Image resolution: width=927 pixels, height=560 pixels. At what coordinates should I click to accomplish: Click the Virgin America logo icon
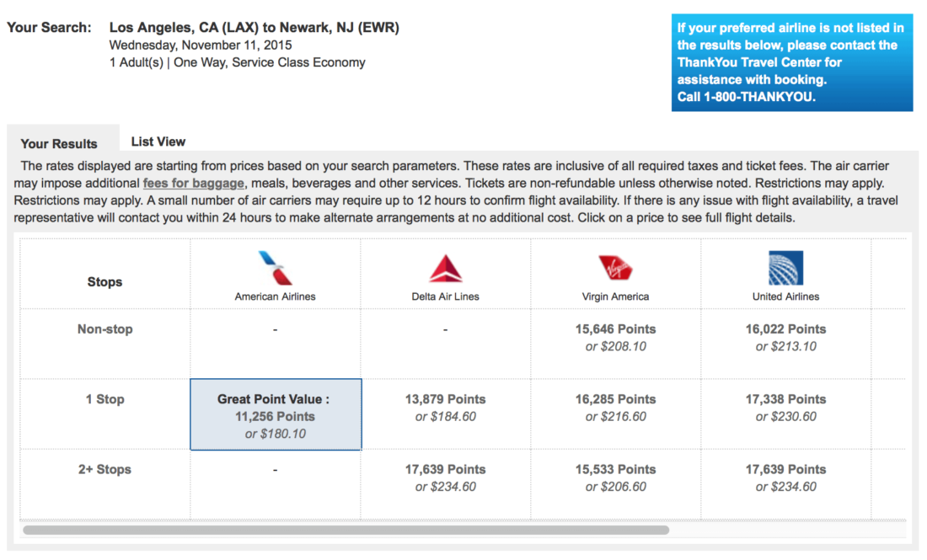tap(616, 268)
